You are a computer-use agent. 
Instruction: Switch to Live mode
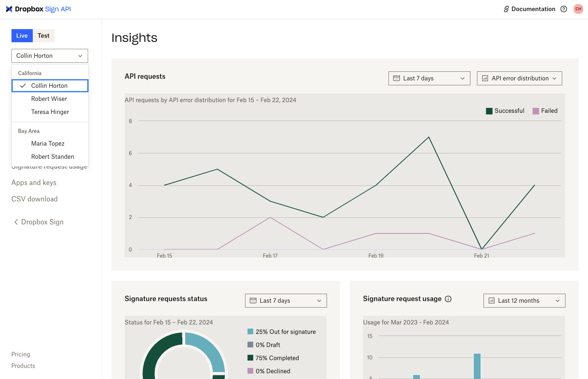pos(22,36)
